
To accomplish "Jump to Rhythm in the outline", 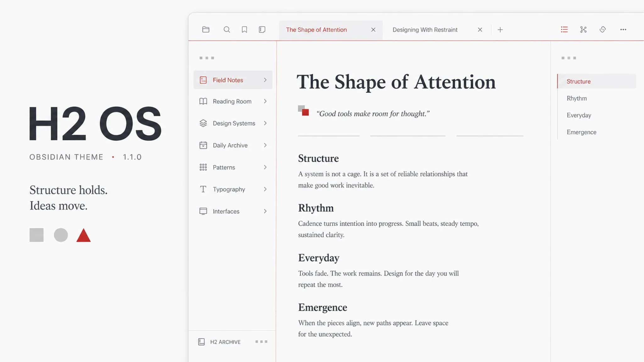I will click(577, 98).
